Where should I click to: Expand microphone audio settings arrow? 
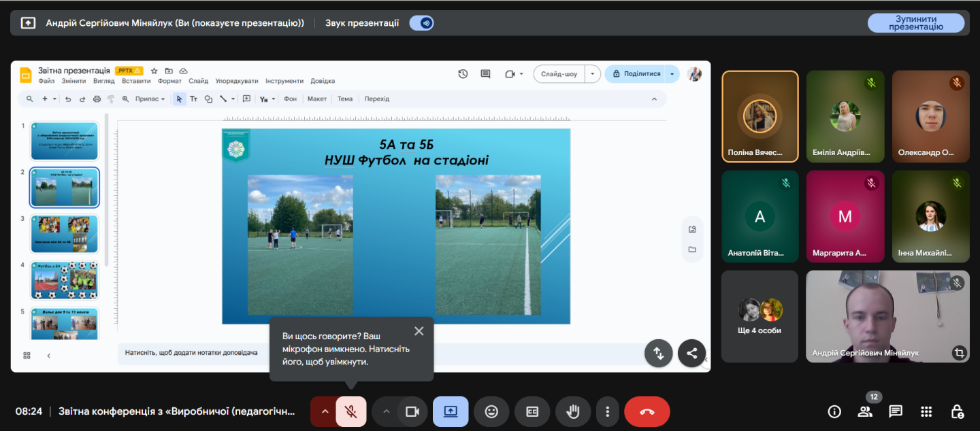[325, 411]
